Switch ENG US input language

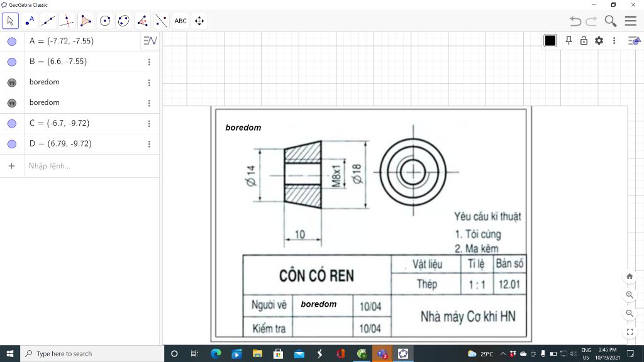pos(586,353)
